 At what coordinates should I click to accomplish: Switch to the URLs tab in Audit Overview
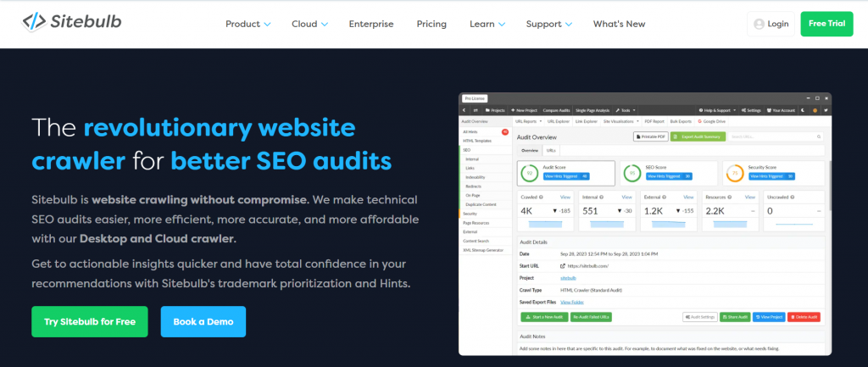coord(553,150)
